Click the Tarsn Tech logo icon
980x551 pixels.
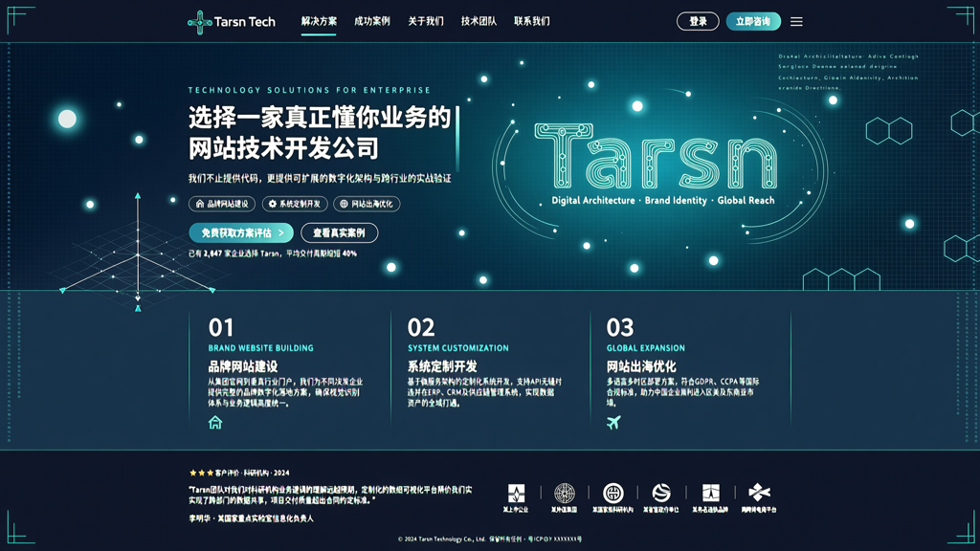199,22
